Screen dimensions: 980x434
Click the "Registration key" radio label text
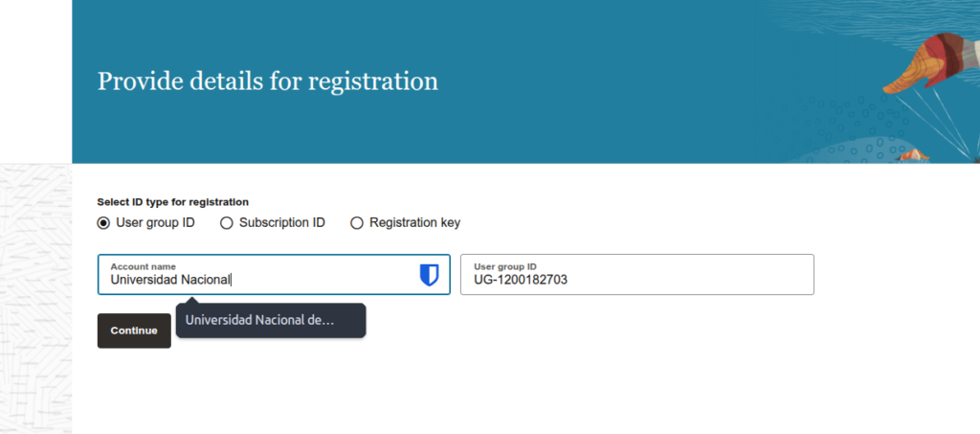414,223
